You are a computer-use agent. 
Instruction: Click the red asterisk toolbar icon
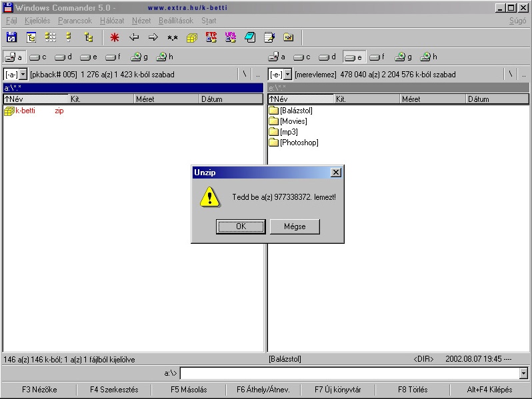click(x=115, y=37)
